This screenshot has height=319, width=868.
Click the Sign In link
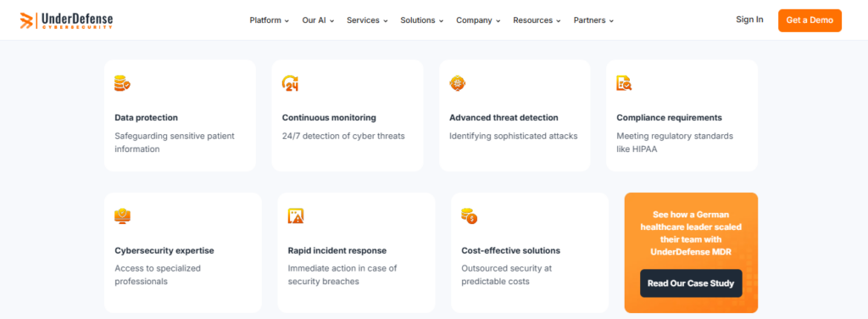[x=749, y=20]
